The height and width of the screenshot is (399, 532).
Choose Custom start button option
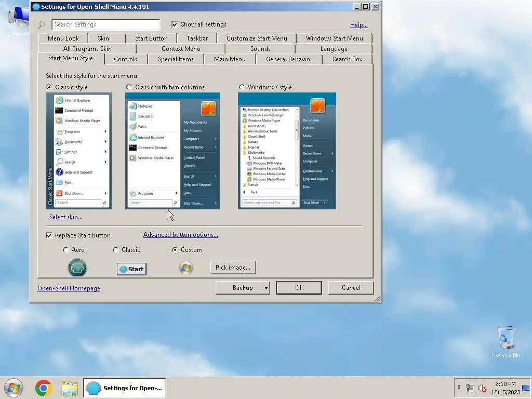pyautogui.click(x=175, y=250)
